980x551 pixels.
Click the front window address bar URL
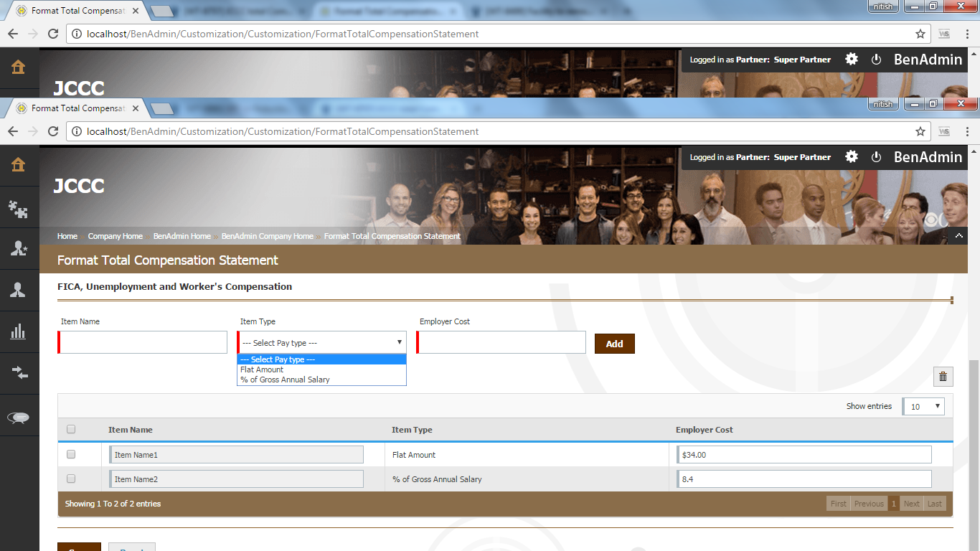[x=283, y=131]
